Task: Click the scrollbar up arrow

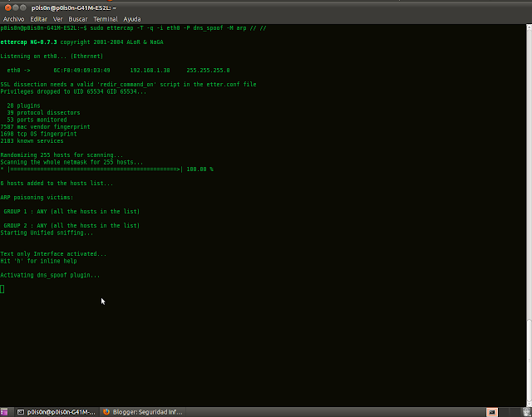Action: (x=529, y=27)
